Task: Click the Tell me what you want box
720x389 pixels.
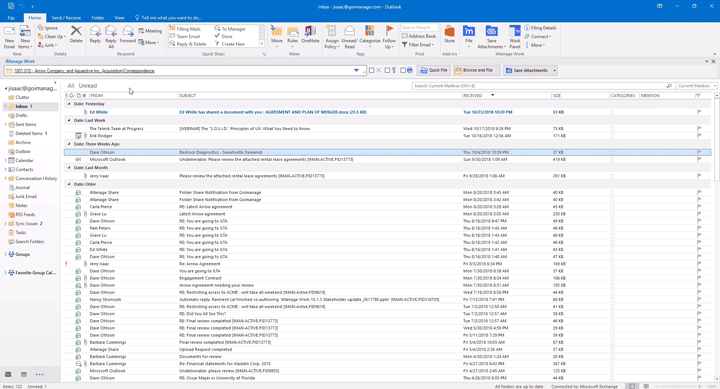Action: 168,18
